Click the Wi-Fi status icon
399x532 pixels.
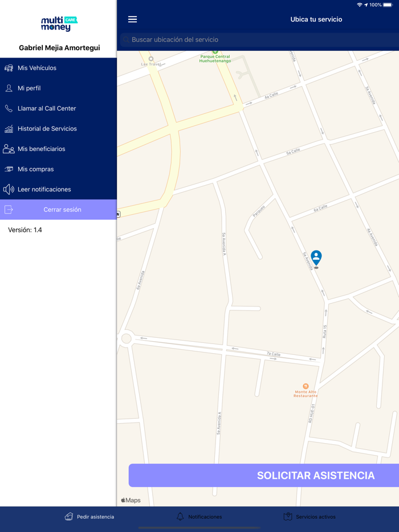point(360,5)
